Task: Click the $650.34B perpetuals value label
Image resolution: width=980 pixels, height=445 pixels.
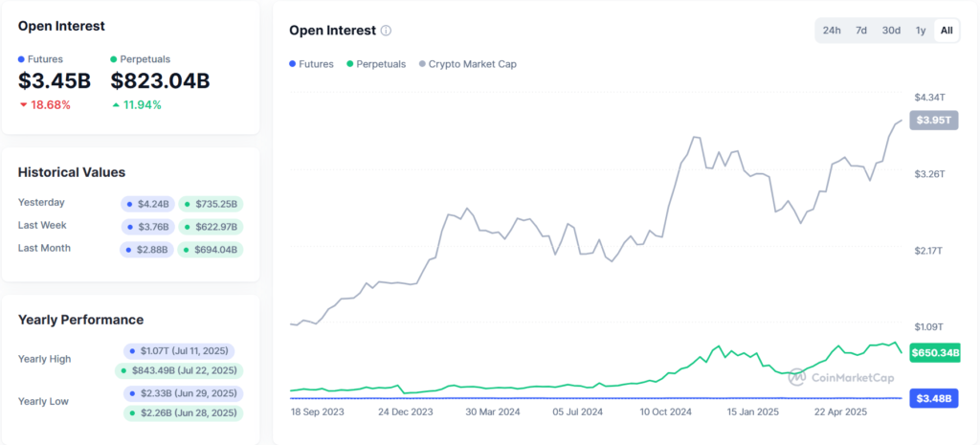Action: (934, 353)
